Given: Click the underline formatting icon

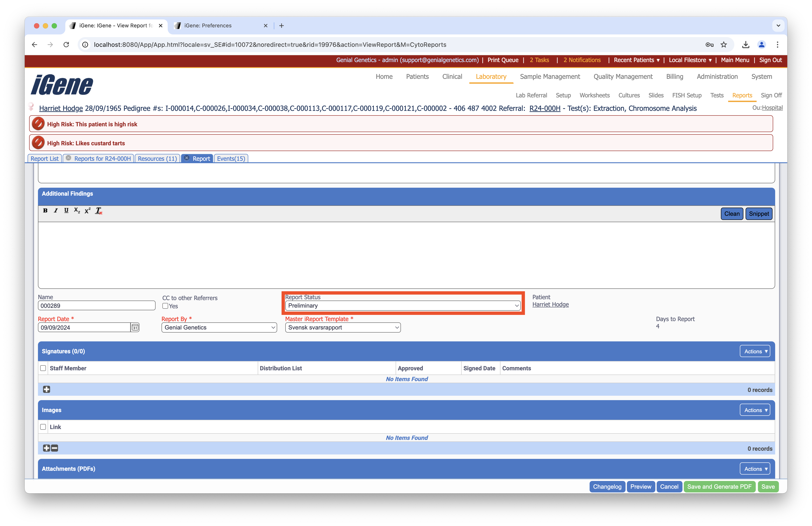Looking at the screenshot, I should (66, 211).
